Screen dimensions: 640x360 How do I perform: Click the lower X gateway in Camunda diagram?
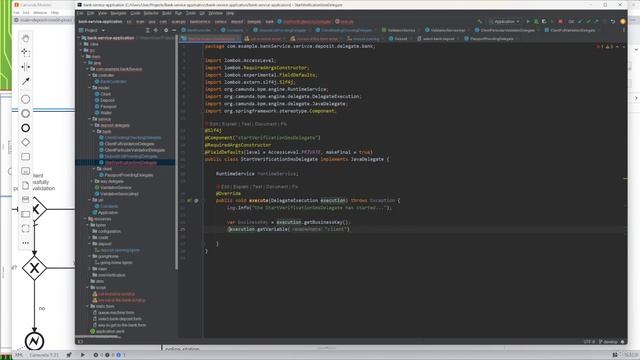tap(34, 268)
